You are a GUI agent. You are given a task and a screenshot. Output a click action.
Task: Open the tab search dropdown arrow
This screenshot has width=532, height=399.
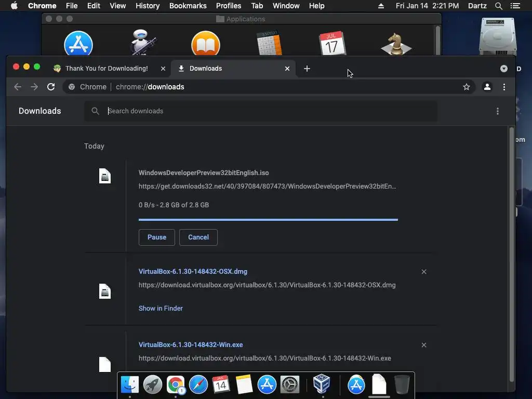pyautogui.click(x=504, y=69)
